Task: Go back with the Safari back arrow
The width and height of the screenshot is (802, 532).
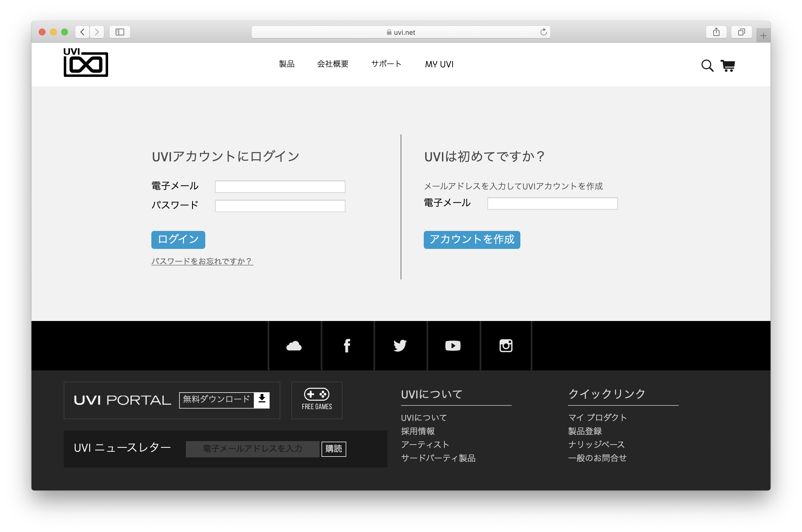Action: [x=82, y=32]
